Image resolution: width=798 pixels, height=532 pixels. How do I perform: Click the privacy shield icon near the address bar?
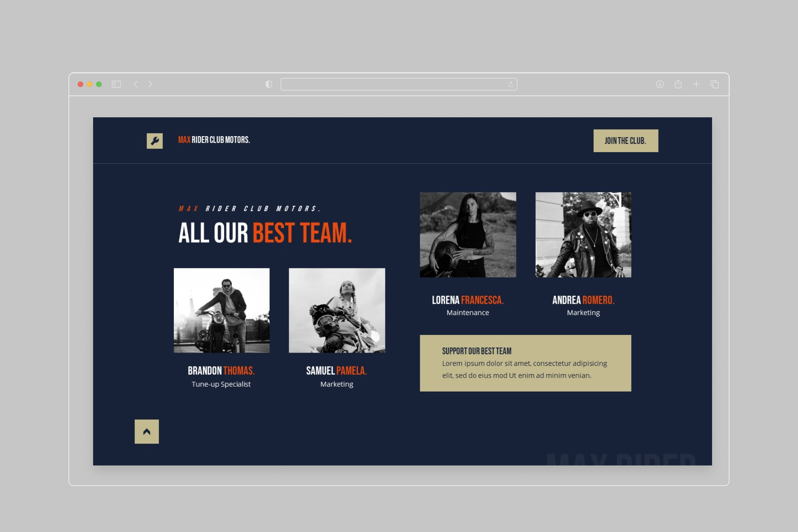[269, 84]
